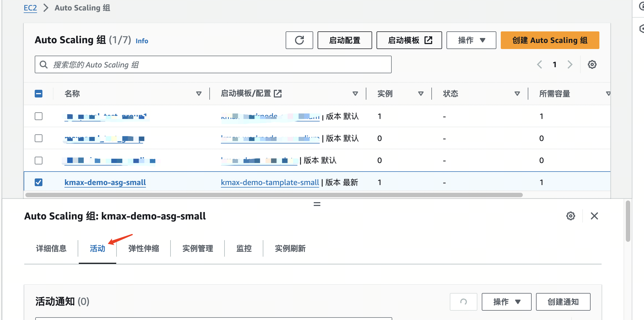Image resolution: width=644 pixels, height=320 pixels.
Task: Check the first row's checkbox
Action: click(x=39, y=116)
